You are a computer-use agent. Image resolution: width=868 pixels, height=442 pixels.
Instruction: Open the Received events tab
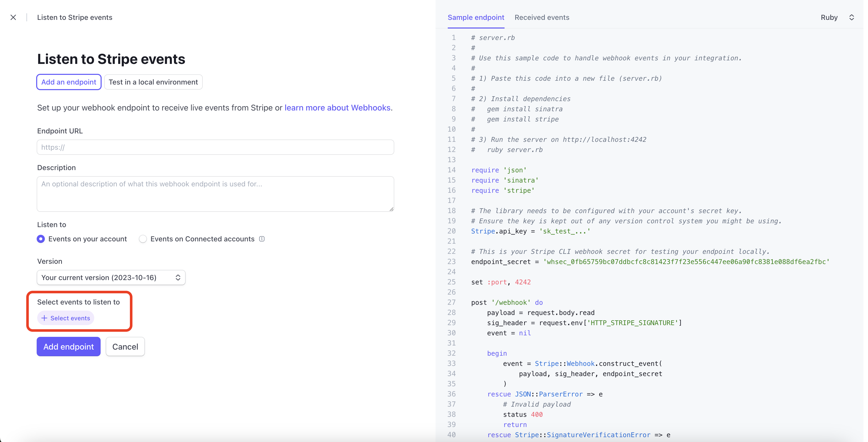coord(542,17)
